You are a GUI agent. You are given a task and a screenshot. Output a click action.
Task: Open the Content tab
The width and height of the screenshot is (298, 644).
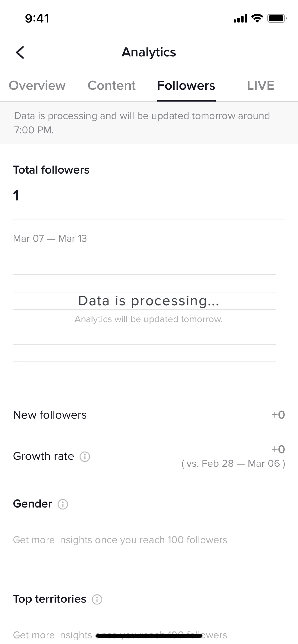111,86
